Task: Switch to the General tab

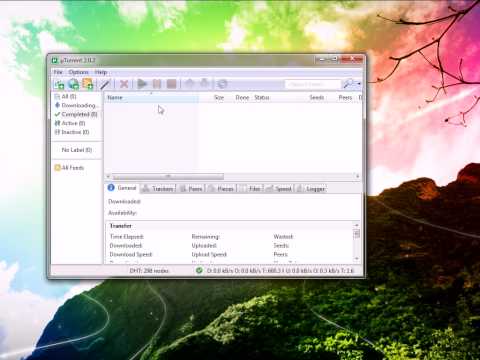Action: 122,188
